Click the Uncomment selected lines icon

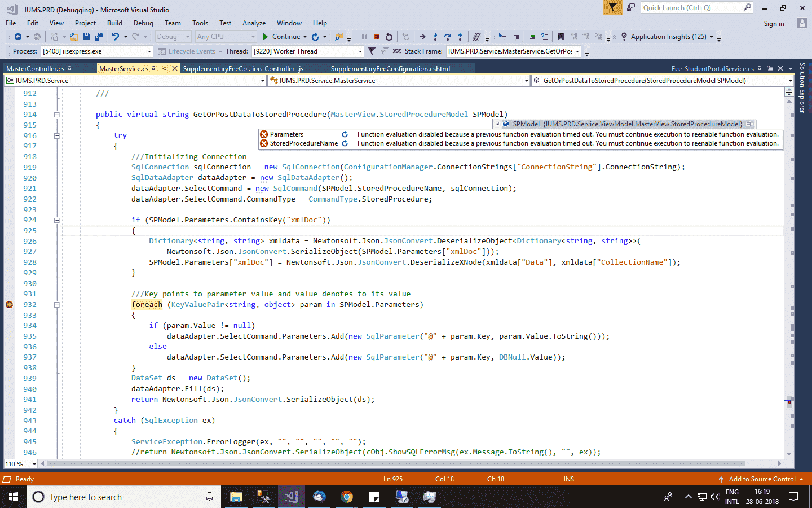click(x=544, y=37)
